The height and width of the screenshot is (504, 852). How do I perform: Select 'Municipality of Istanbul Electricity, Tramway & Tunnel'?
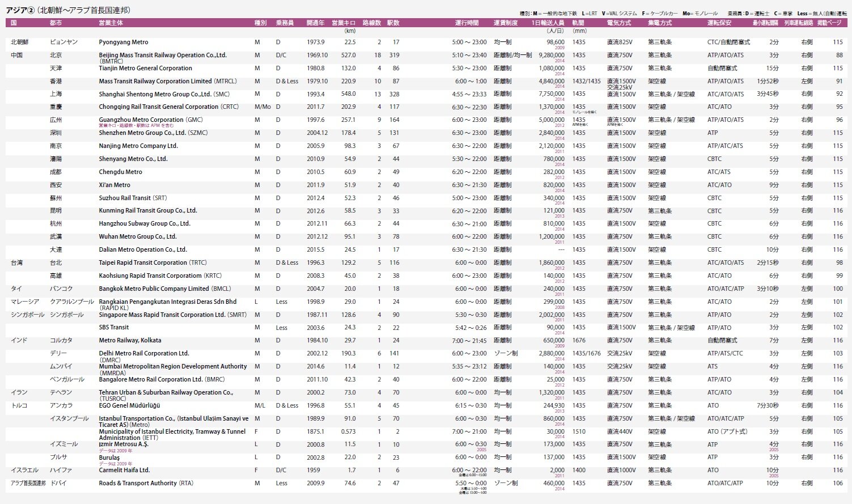172,432
